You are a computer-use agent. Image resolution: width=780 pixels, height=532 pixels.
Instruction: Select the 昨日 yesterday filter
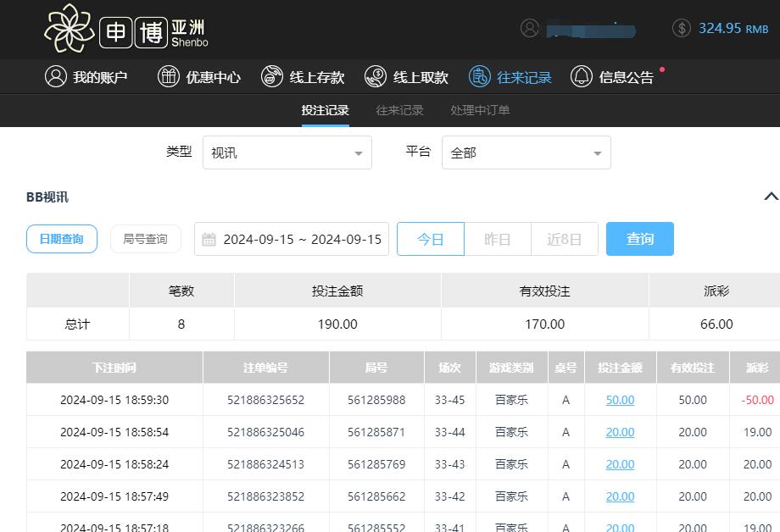[x=497, y=239]
